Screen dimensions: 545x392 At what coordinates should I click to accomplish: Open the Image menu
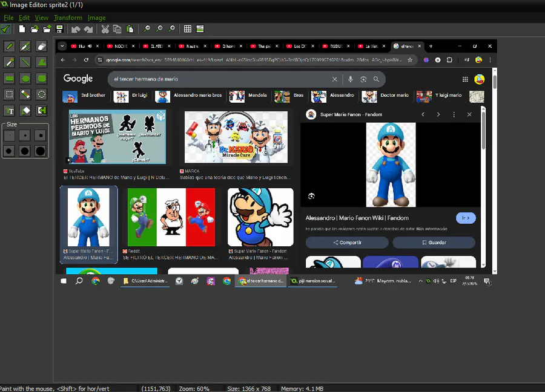(96, 18)
